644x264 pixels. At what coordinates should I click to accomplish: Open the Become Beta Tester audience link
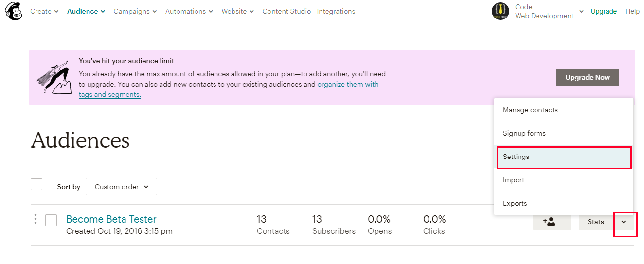[x=111, y=219]
